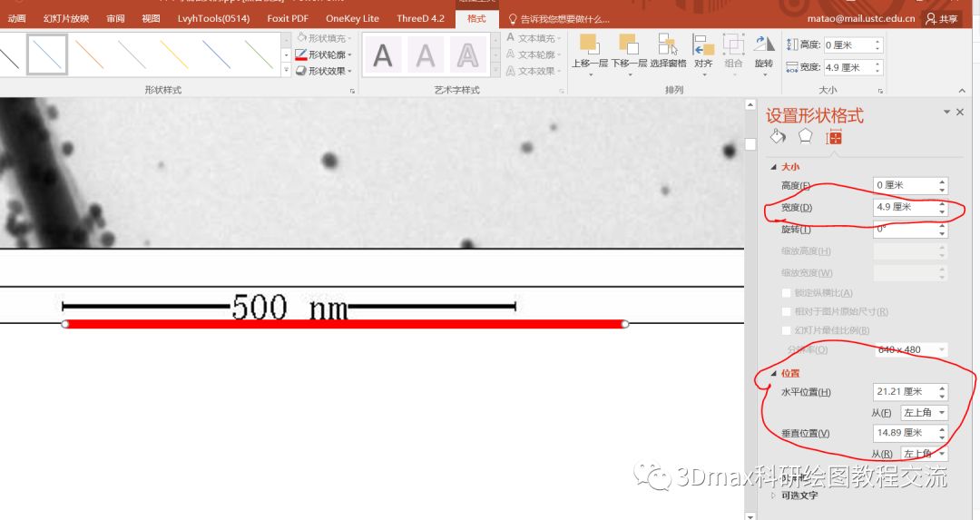Screen dimensions: 980x520
Task: Click the 旋转(T) angle field
Action: pyautogui.click(x=910, y=230)
